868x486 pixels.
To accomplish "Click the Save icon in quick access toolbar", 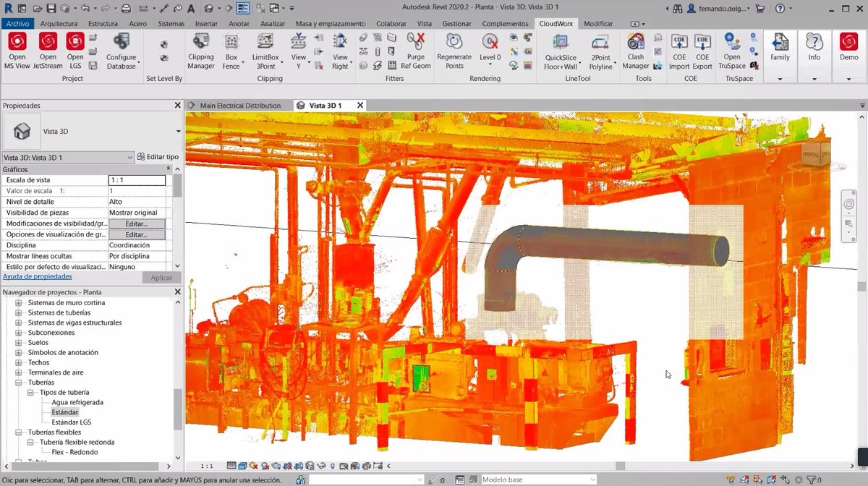I will [x=51, y=9].
